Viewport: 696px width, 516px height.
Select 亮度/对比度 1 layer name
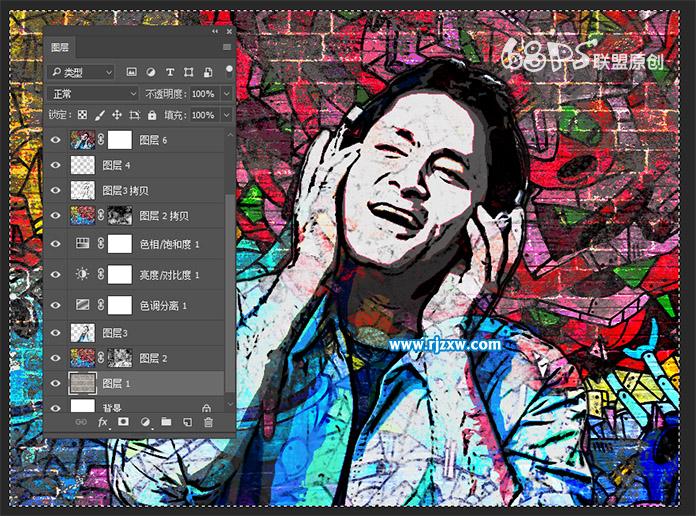click(170, 275)
